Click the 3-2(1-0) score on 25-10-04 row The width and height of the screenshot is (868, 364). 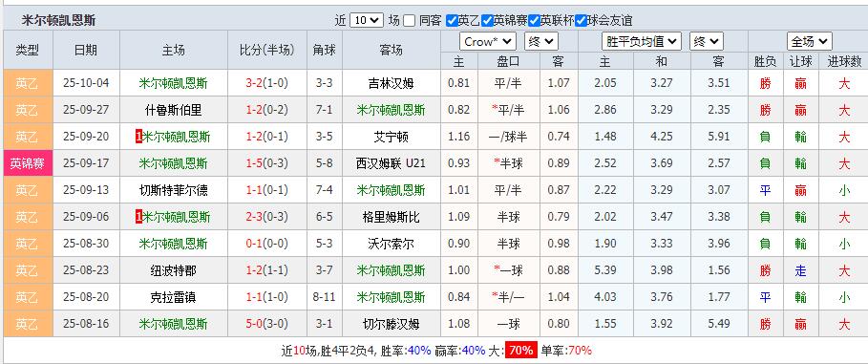click(x=266, y=84)
